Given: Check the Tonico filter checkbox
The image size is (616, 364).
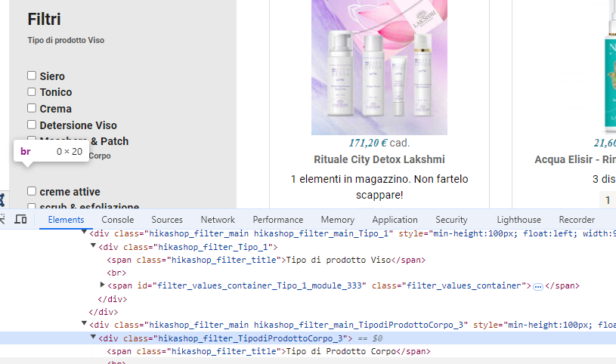Looking at the screenshot, I should [32, 91].
